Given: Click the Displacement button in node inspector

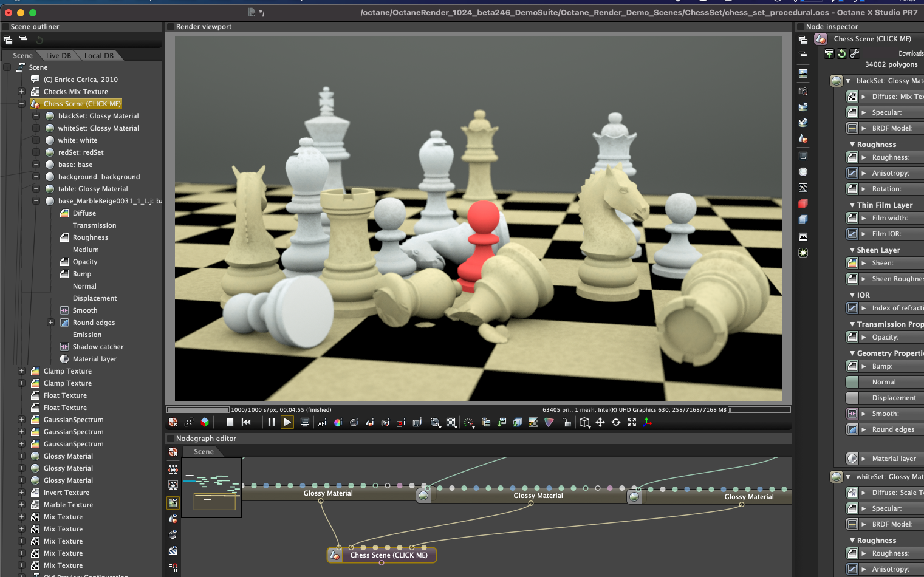Looking at the screenshot, I should point(885,398).
